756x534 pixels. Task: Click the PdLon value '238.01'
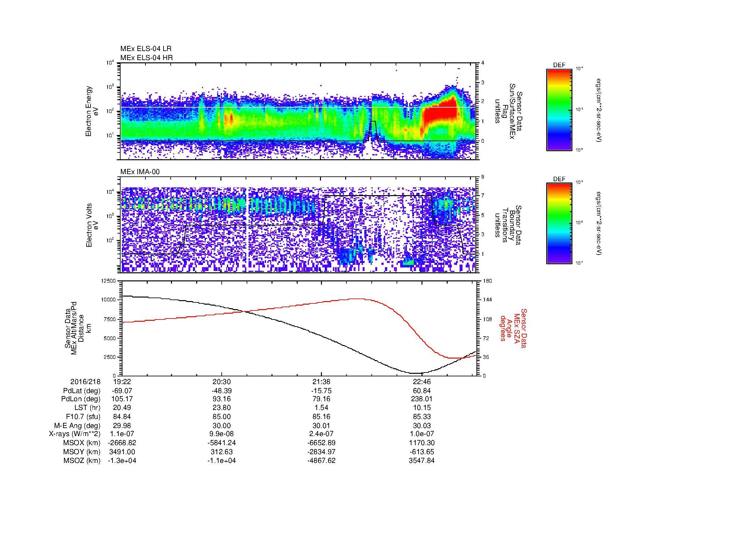pos(421,399)
